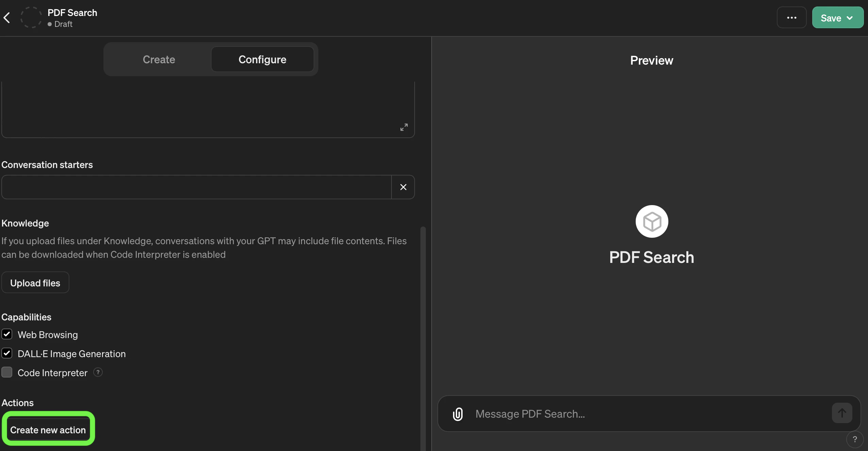Open the Code Interpreter help tooltip icon
The image size is (868, 451).
[x=98, y=372]
